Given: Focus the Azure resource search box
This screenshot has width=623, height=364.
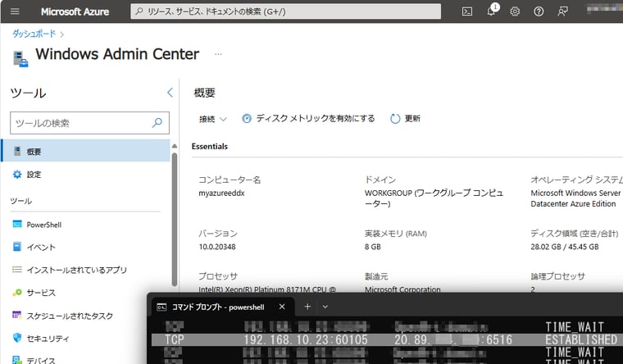Looking at the screenshot, I should 285,11.
